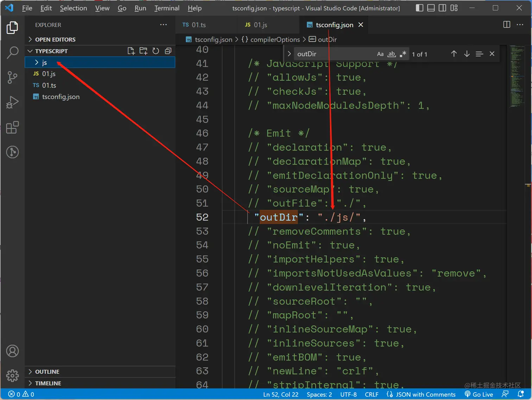Viewport: 532px width, 400px height.
Task: Close the find widget
Action: coord(492,54)
